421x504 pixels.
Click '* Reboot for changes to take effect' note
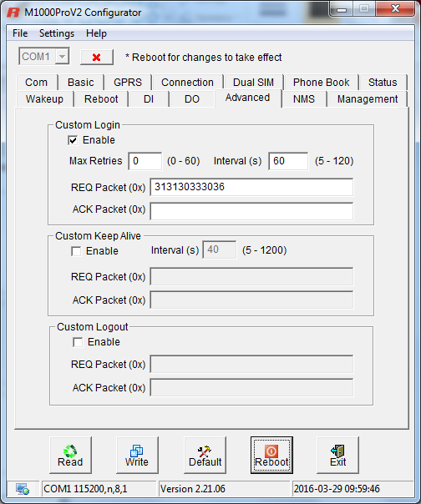[204, 58]
